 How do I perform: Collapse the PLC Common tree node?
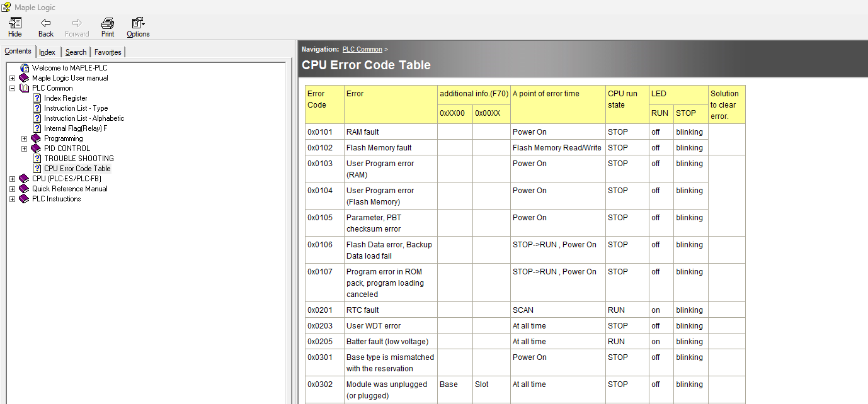(x=11, y=87)
